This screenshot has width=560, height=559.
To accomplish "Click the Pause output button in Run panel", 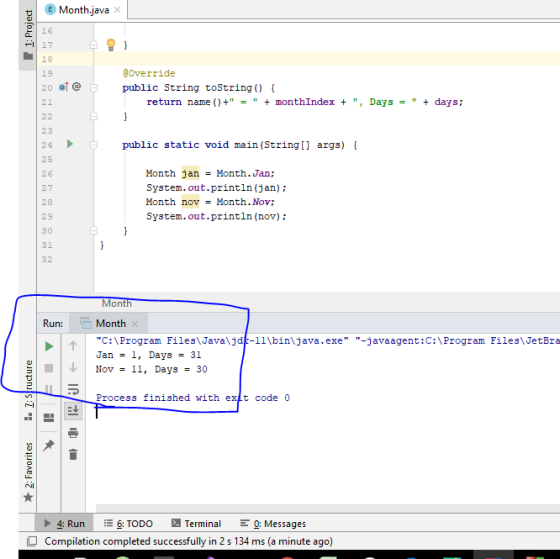I will click(x=49, y=389).
